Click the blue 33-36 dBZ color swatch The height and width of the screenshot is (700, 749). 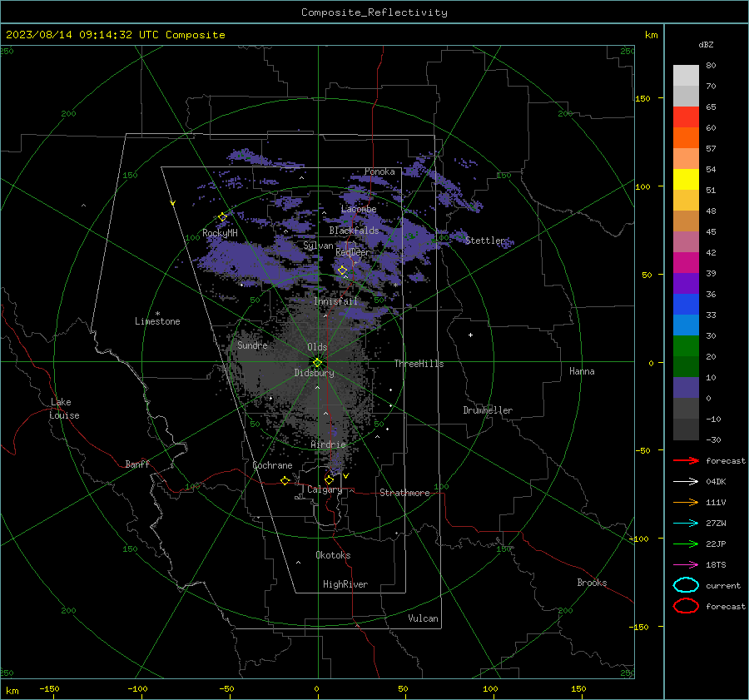pyautogui.click(x=686, y=305)
